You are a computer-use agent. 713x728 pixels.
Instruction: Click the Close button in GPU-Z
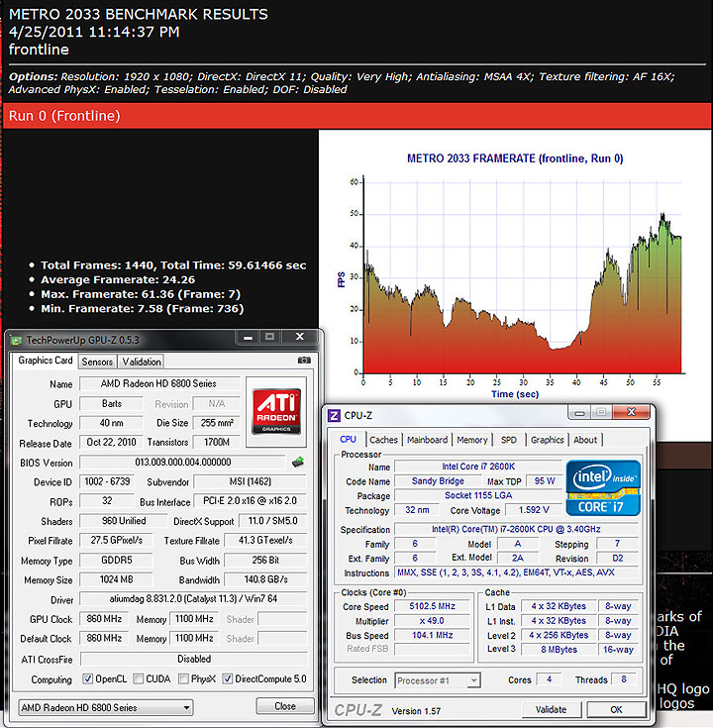[x=285, y=706]
